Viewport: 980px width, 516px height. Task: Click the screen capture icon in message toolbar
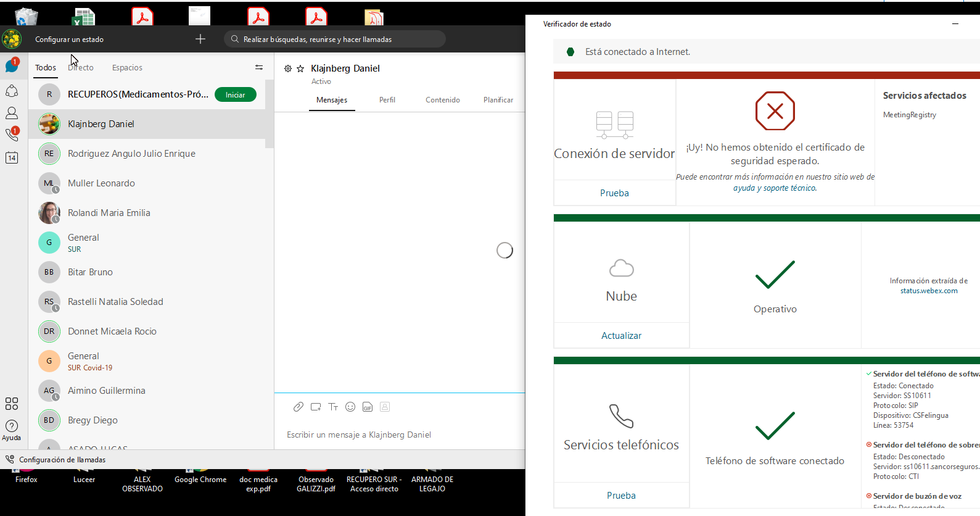[316, 407]
